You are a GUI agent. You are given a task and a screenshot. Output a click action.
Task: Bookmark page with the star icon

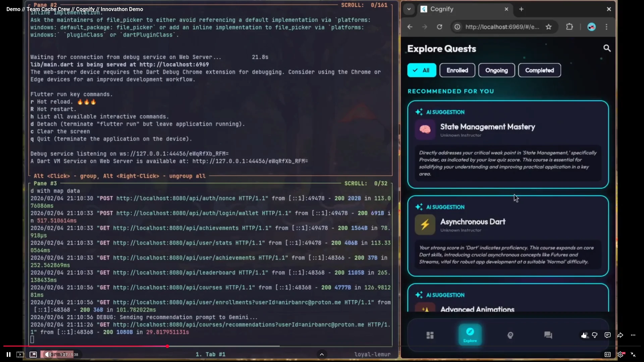tap(548, 27)
